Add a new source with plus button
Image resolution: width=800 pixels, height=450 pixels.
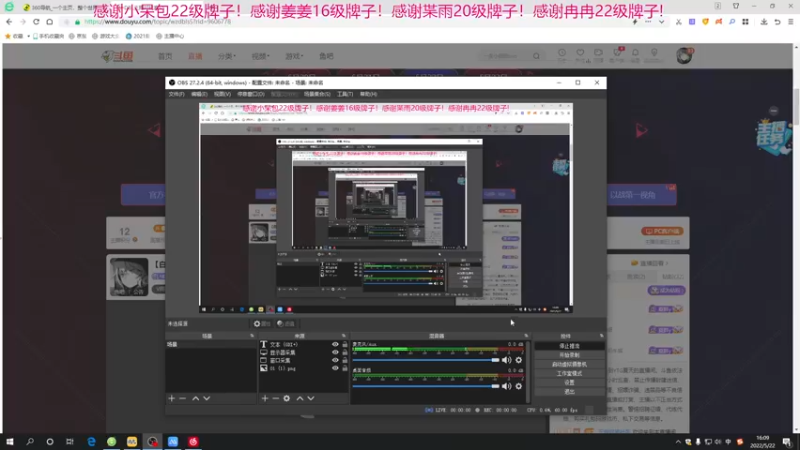265,398
